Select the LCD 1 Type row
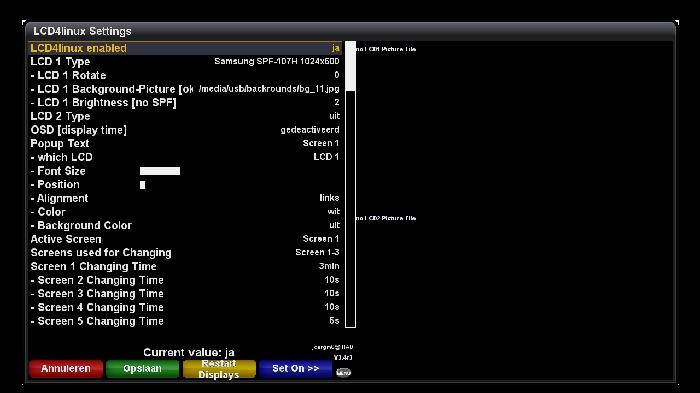Viewport: 700px width, 393px height. (x=185, y=62)
